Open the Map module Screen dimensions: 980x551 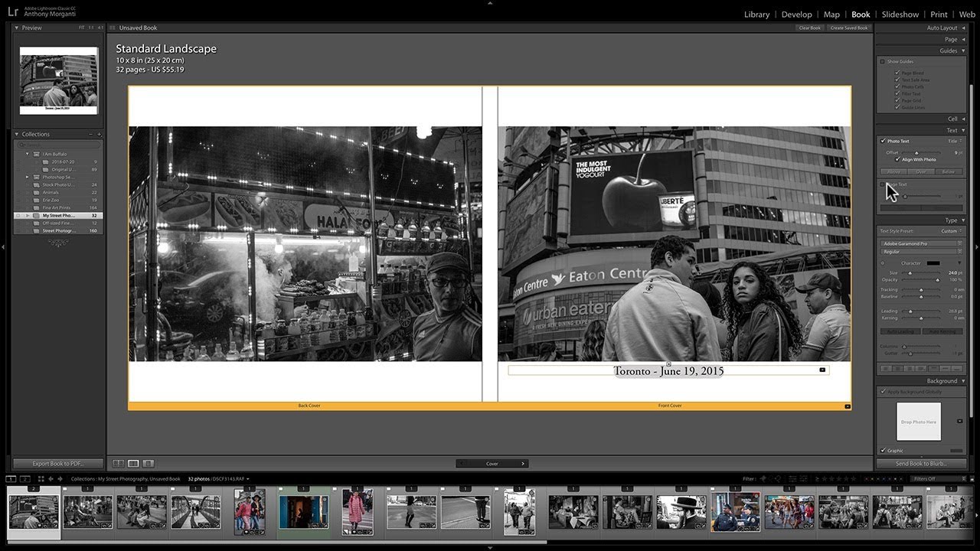click(x=831, y=15)
